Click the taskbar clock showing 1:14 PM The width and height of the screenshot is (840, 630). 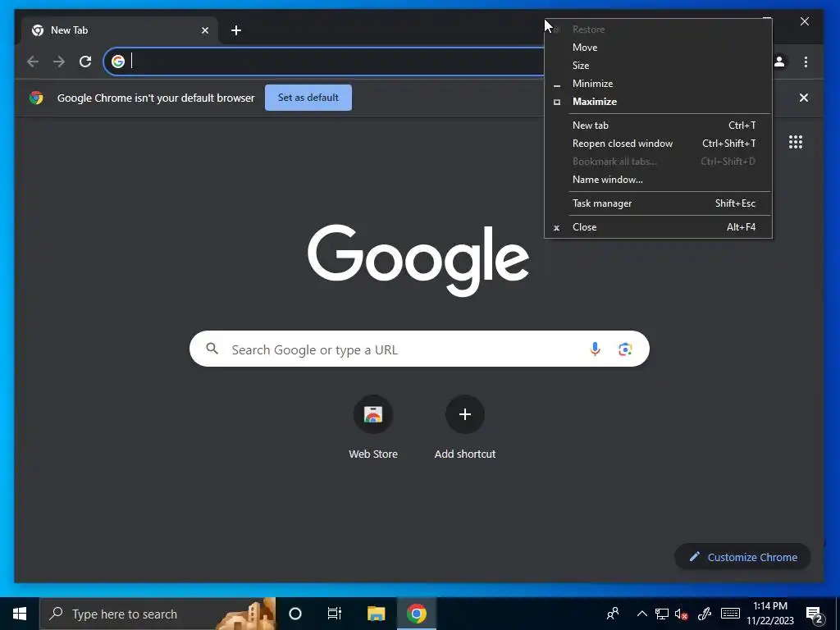[770, 614]
